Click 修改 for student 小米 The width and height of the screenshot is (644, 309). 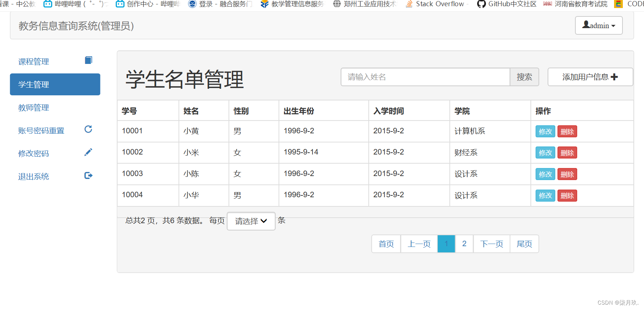[545, 153]
